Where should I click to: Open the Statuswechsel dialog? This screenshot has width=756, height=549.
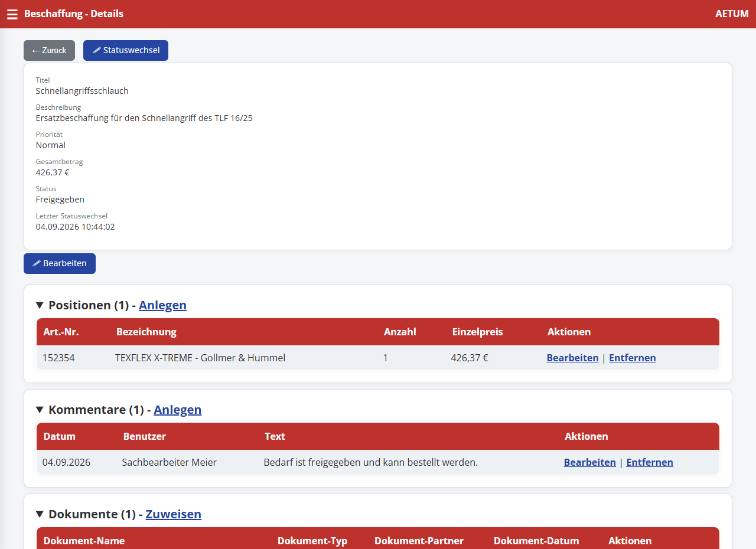pyautogui.click(x=126, y=50)
